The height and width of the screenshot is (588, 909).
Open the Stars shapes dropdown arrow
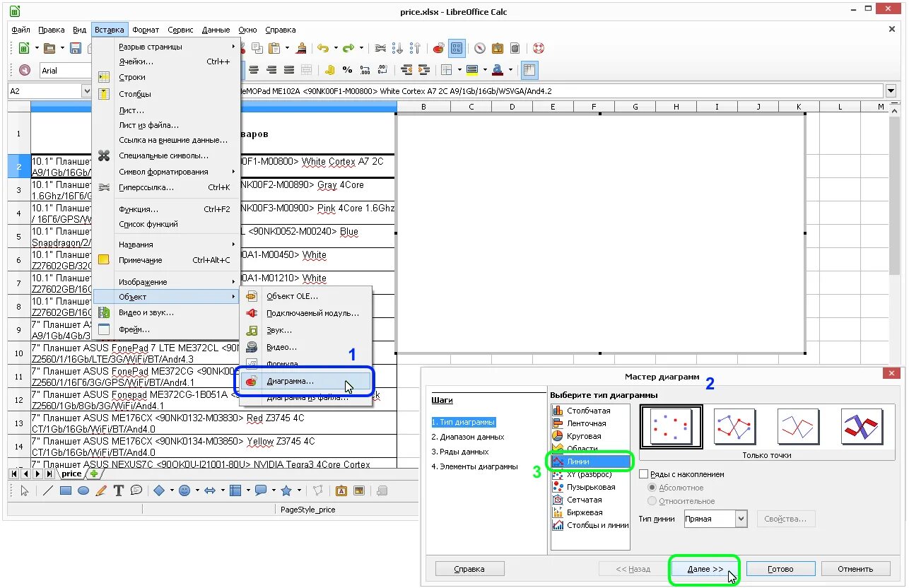[299, 490]
